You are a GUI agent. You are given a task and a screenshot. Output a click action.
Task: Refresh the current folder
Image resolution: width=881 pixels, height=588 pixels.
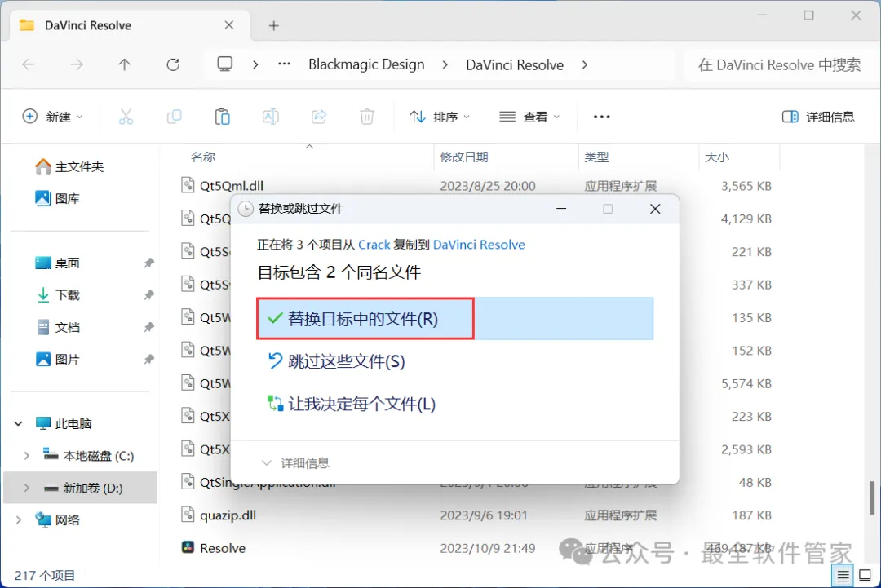click(x=173, y=65)
